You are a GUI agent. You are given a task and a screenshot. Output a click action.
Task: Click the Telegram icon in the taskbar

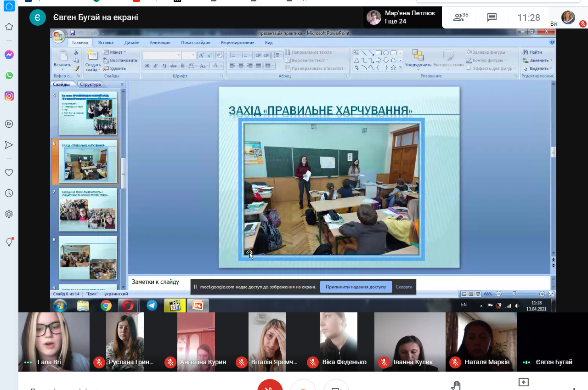coord(152,305)
